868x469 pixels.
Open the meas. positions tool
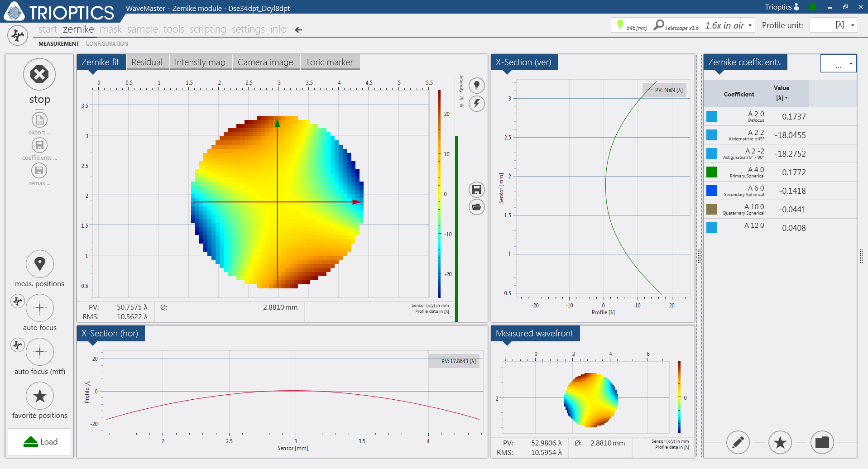click(39, 263)
